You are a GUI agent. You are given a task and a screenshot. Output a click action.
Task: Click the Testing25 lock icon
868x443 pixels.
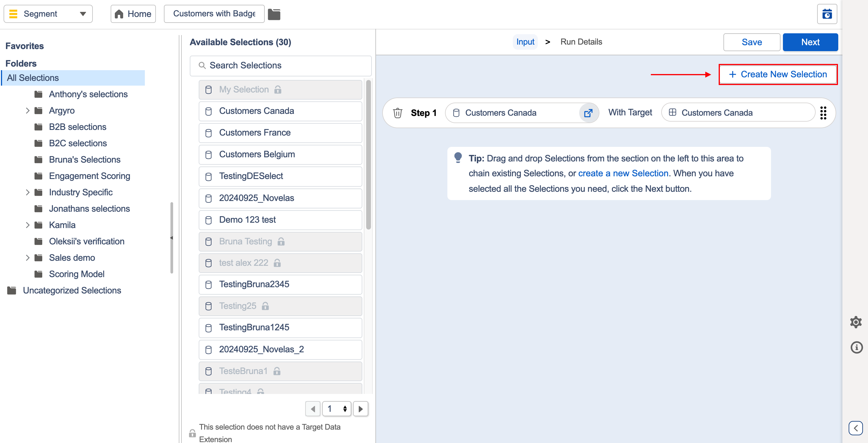[x=266, y=306]
